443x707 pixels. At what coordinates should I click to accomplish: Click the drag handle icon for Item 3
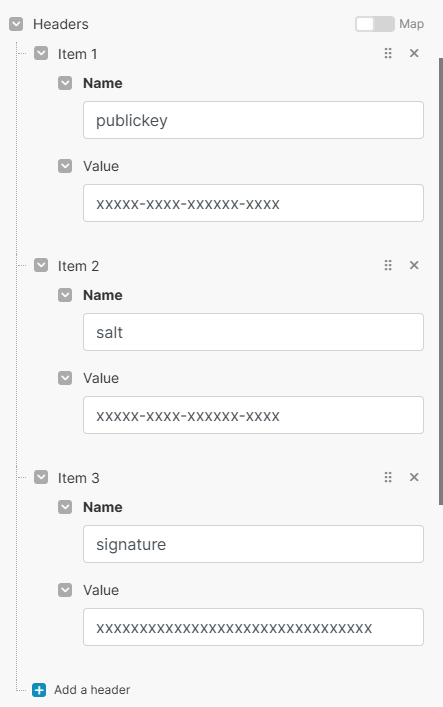(388, 477)
